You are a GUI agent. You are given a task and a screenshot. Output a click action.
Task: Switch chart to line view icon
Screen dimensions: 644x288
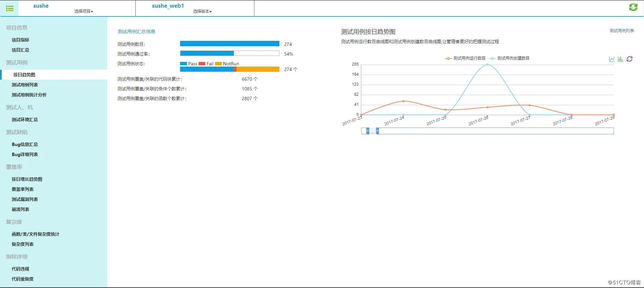[612, 59]
